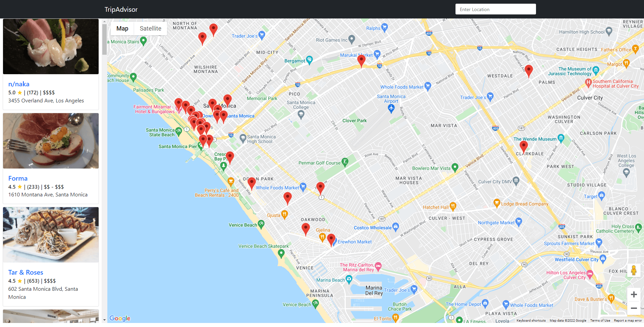Click the Clover Park label
Screen dimensions: 644x327
[x=355, y=121]
